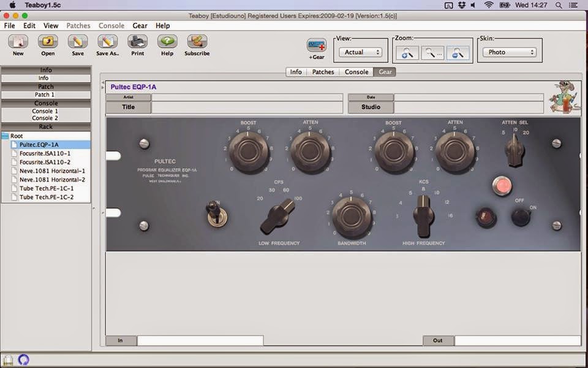Open the Dropbox menu bar icon
Image resolution: width=588 pixels, height=368 pixels.
[x=462, y=6]
